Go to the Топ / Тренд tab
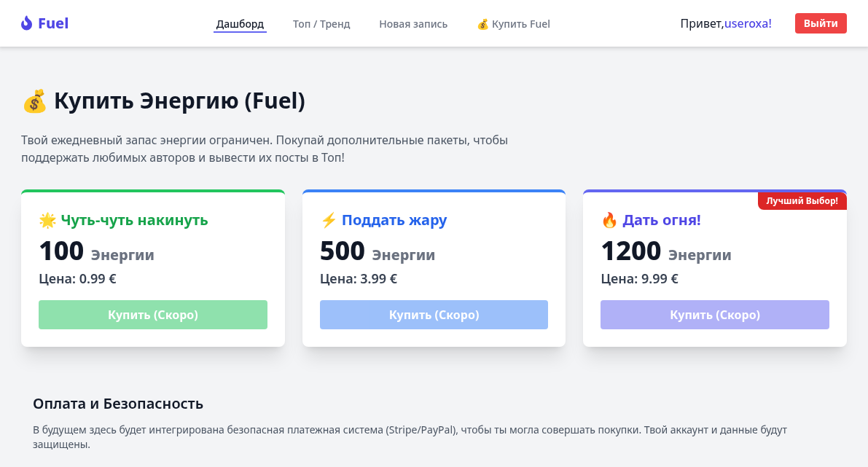868x467 pixels. tap(321, 24)
